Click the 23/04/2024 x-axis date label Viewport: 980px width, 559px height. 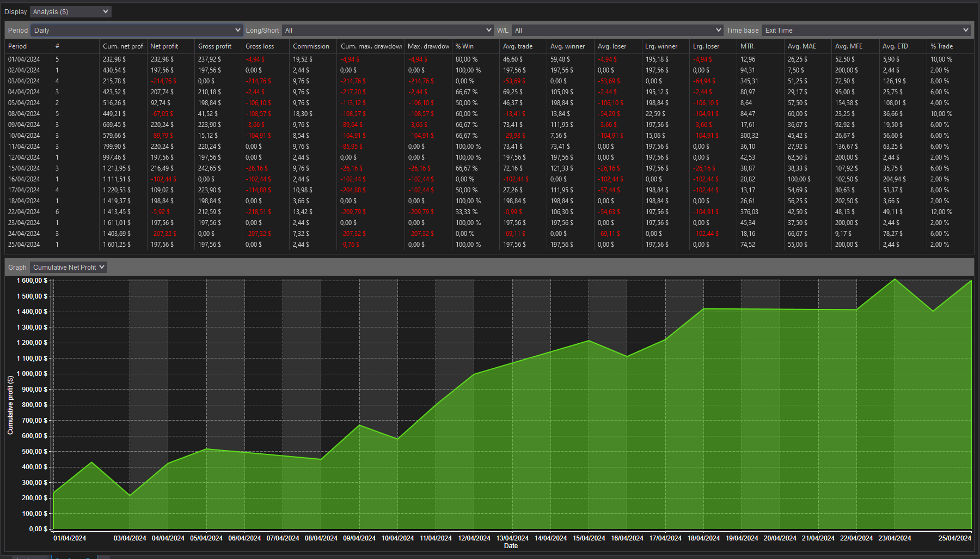[895, 538]
